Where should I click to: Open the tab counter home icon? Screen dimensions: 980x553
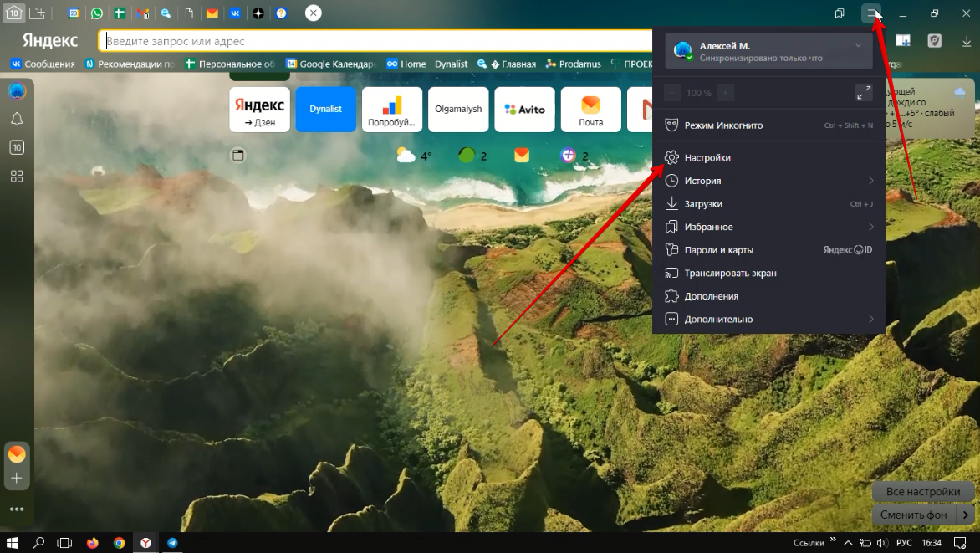tap(13, 13)
